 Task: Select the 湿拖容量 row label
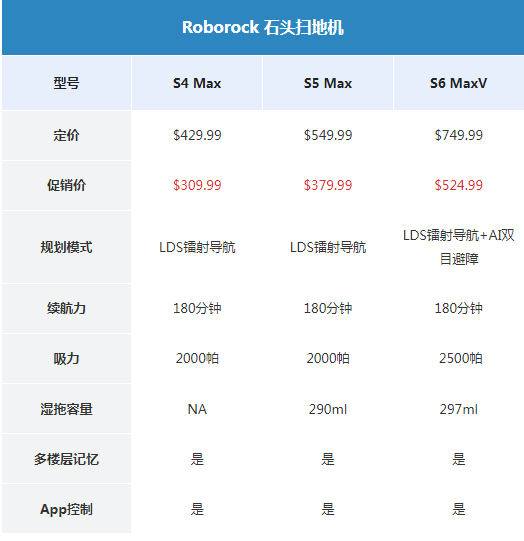point(66,409)
